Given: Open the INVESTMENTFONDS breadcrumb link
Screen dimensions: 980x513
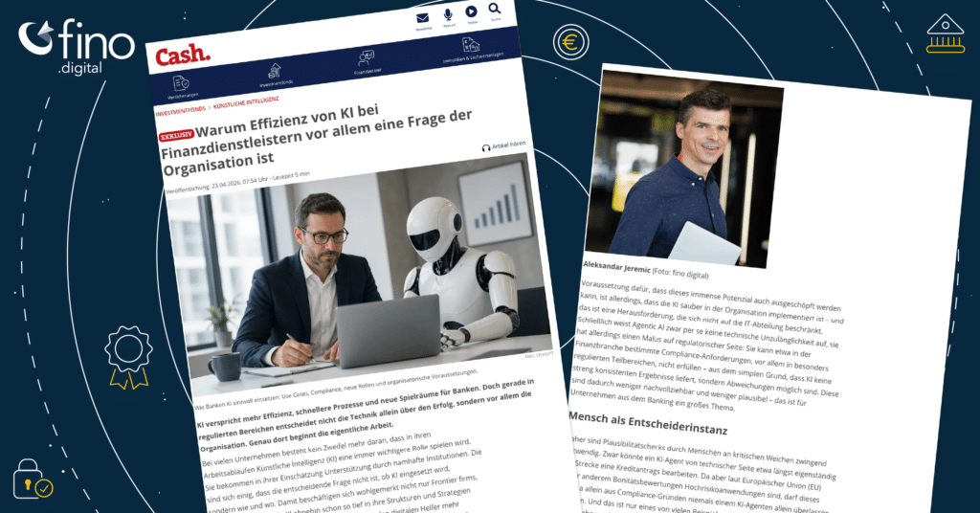Looking at the screenshot, I should (180, 111).
